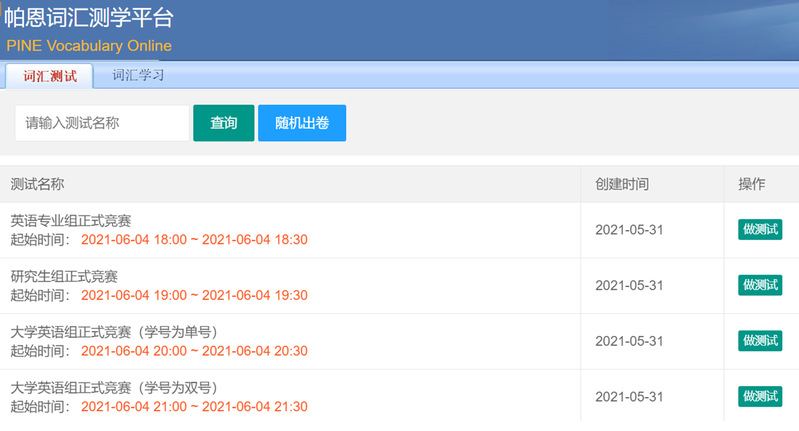This screenshot has width=799, height=431.
Task: Switch to the 词汇测试 tab
Action: (x=49, y=75)
